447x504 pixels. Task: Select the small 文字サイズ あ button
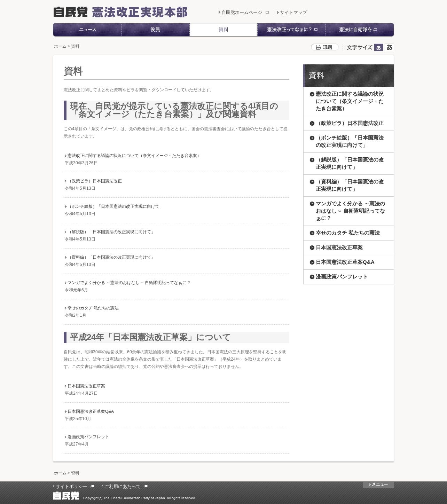pyautogui.click(x=378, y=47)
